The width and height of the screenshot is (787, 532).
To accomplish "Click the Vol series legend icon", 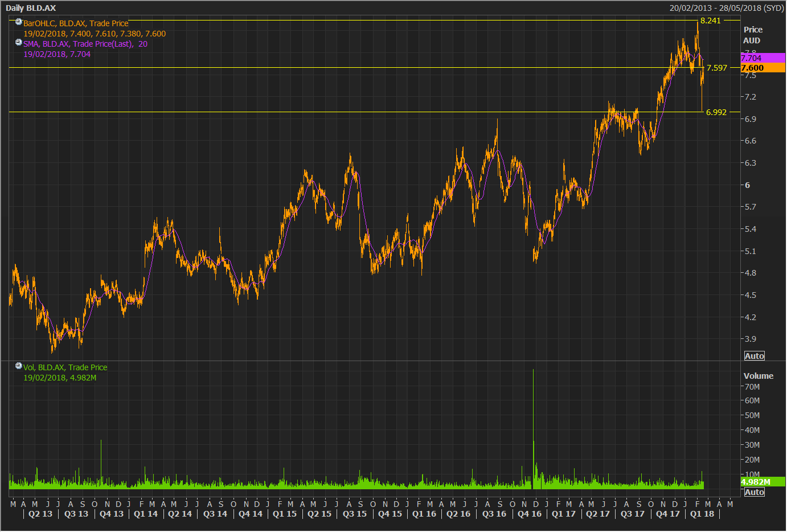I will (x=19, y=366).
